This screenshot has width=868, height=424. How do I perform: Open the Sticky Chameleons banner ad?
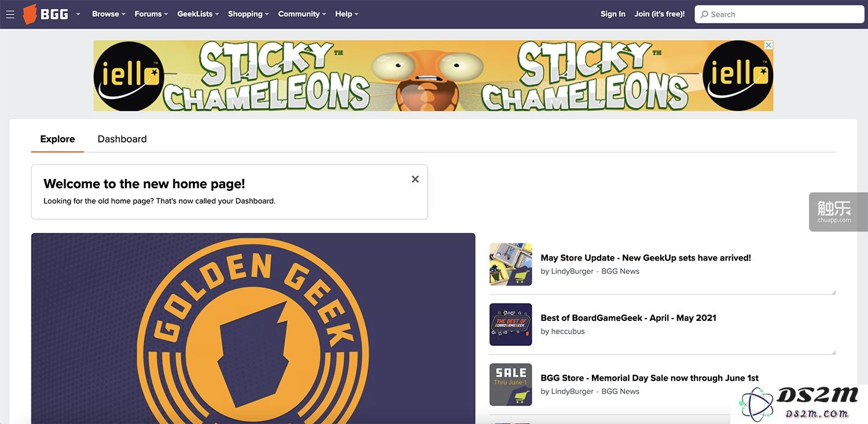(433, 76)
